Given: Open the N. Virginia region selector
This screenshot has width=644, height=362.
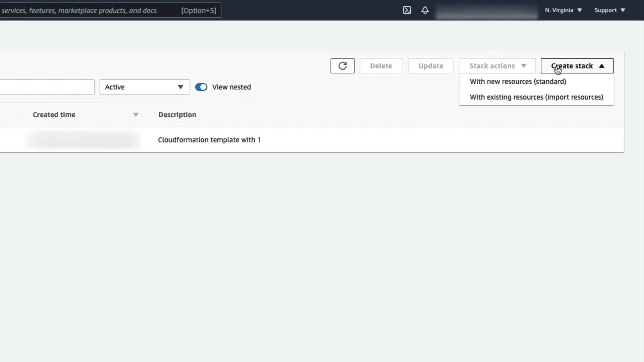Looking at the screenshot, I should (x=563, y=10).
